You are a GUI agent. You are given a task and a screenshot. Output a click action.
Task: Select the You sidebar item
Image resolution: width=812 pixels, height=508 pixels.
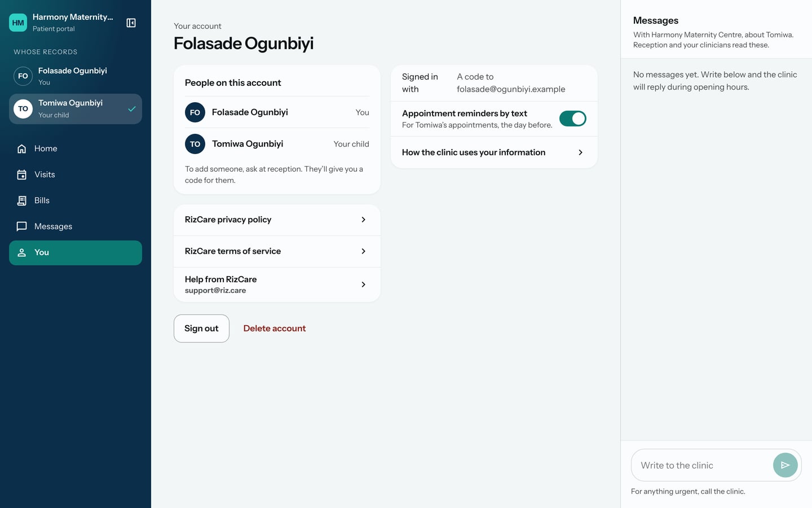click(x=76, y=252)
